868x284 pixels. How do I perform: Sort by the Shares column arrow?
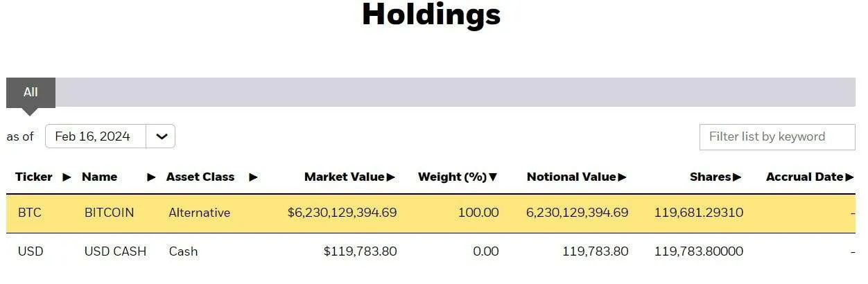(737, 177)
